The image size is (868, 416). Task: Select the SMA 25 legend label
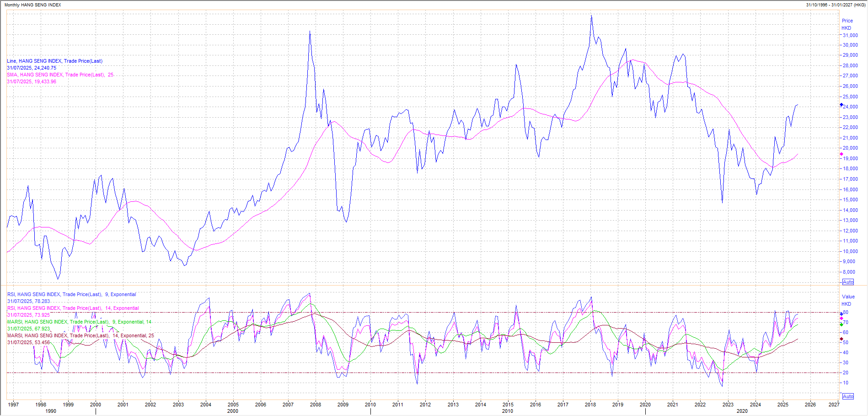(x=60, y=75)
